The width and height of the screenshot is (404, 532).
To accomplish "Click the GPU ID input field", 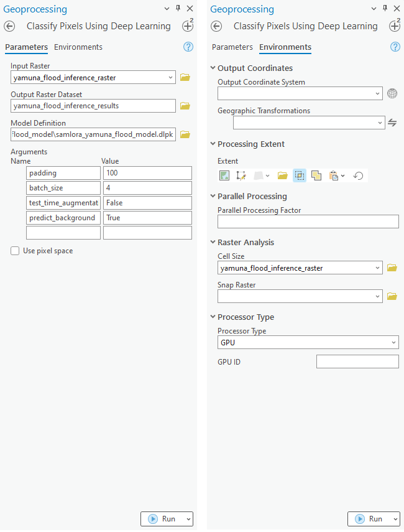I will click(357, 362).
